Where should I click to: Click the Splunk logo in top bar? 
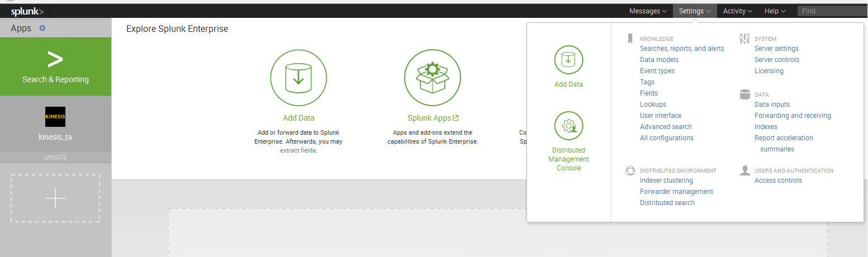(27, 11)
